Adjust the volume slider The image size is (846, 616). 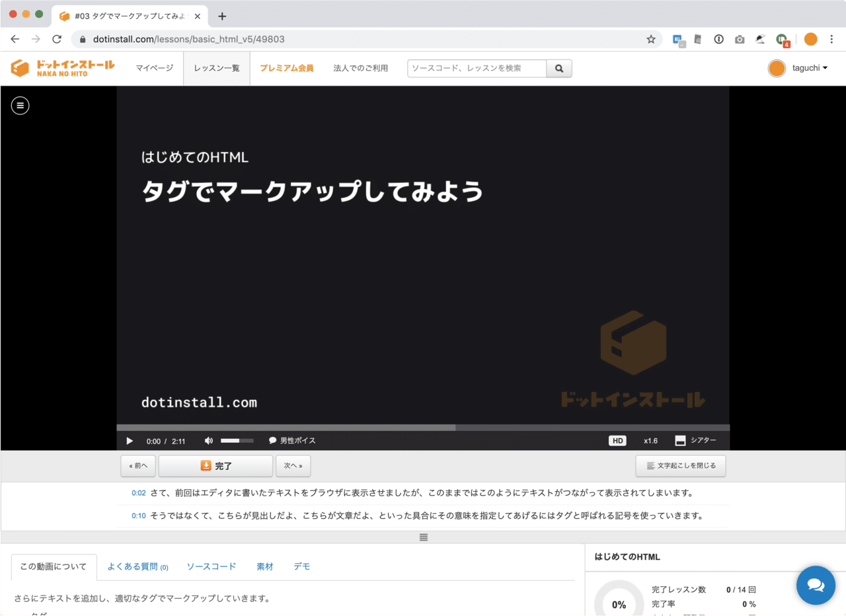[x=236, y=440]
